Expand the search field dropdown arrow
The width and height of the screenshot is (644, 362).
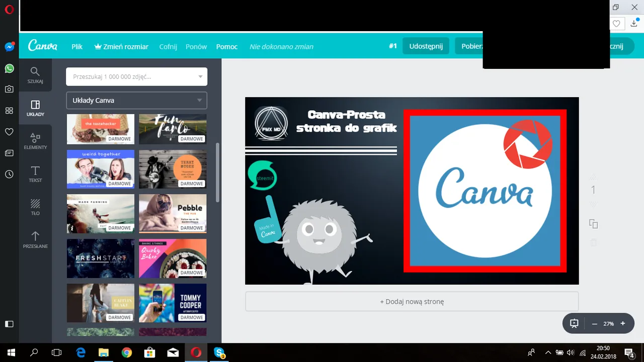pos(200,77)
